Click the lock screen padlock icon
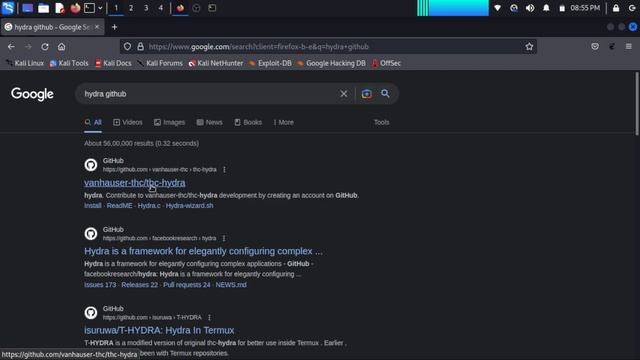The width and height of the screenshot is (640, 360). (616, 8)
